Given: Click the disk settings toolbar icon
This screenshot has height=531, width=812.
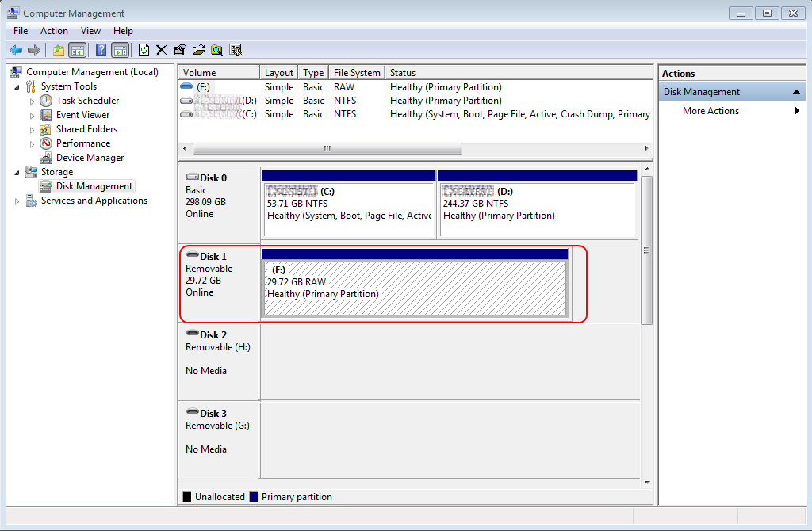Looking at the screenshot, I should coord(236,50).
